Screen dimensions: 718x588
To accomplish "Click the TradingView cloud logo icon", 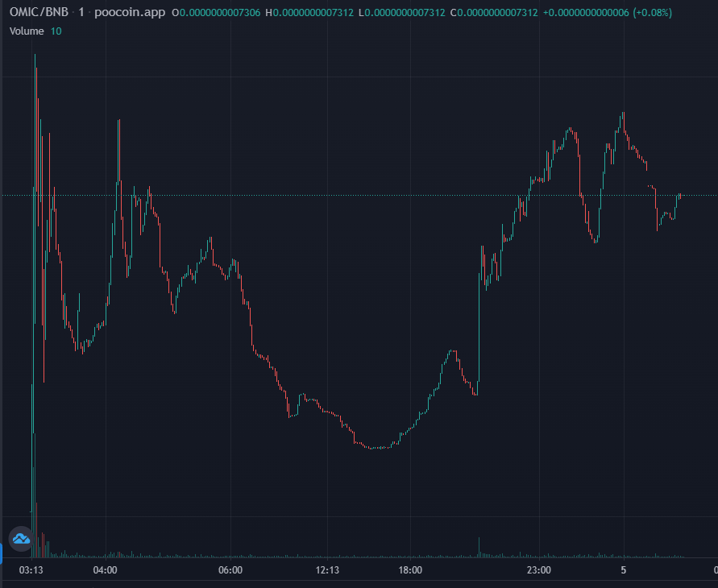I will point(21,539).
